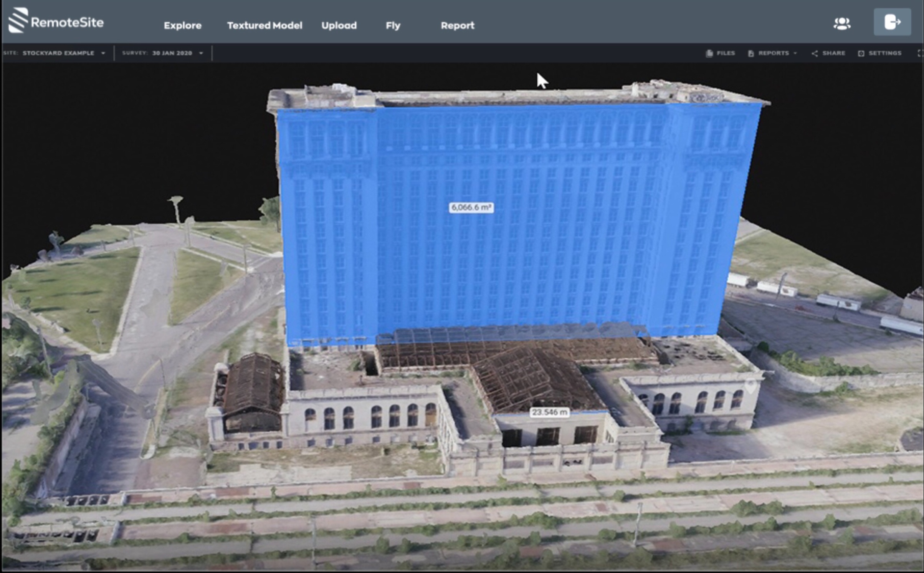This screenshot has height=573, width=924.
Task: Click the map pin marker on right building
Action: coord(751,385)
